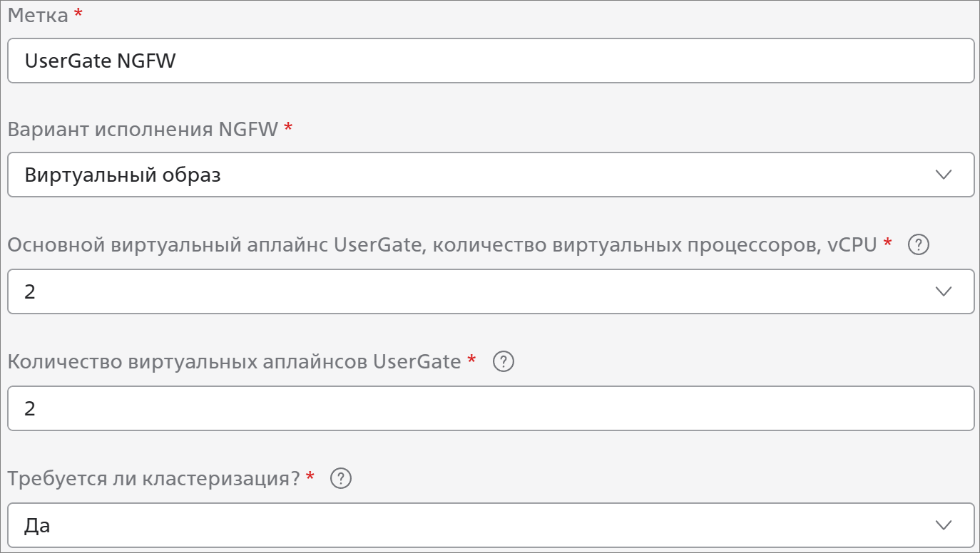The image size is (980, 553).
Task: Click the chevron in the NGFW variant dropdown
Action: 943,175
